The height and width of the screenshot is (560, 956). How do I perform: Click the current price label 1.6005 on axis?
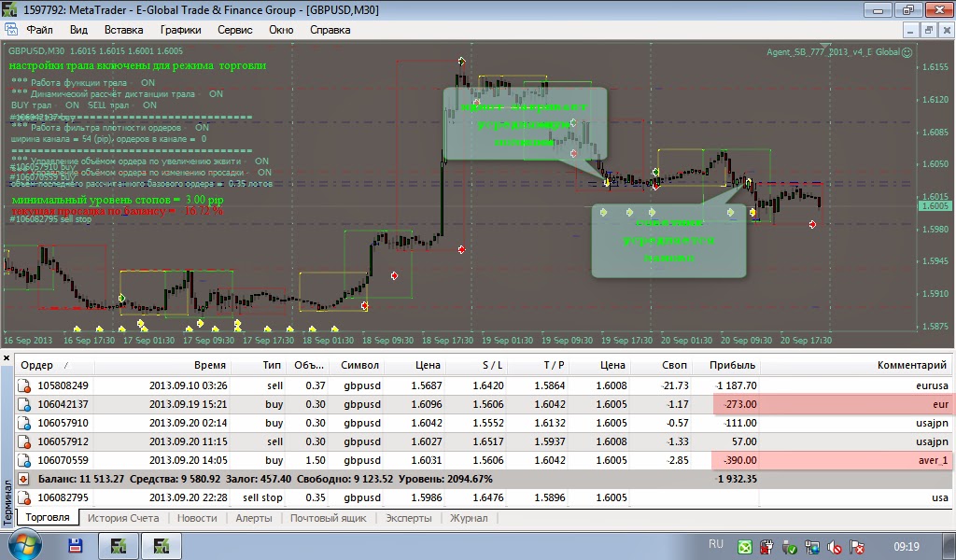pos(935,206)
